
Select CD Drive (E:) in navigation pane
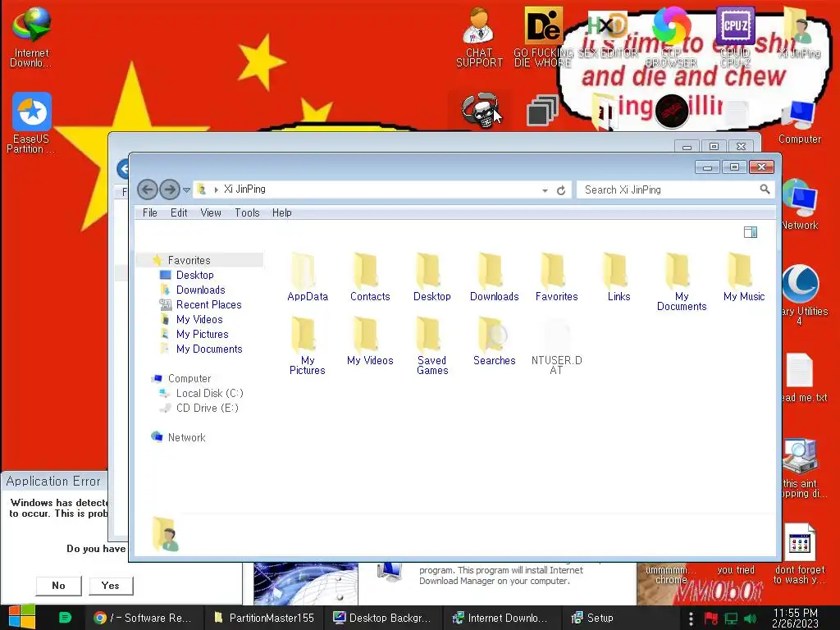click(x=207, y=408)
